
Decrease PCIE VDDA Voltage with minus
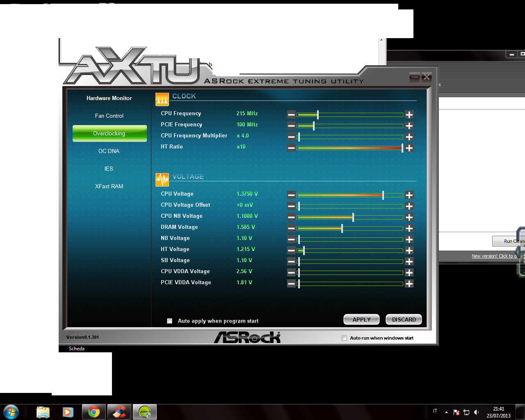point(291,284)
